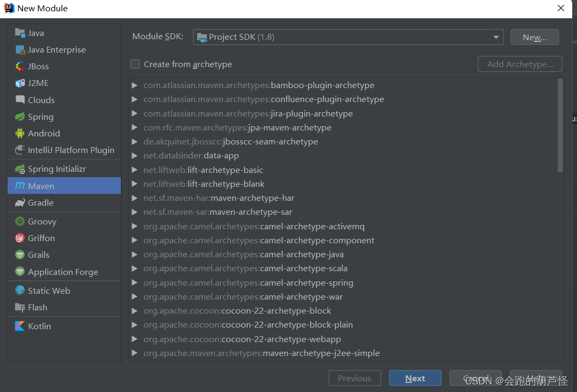Expand jira-plugin-archetype node

tap(135, 113)
